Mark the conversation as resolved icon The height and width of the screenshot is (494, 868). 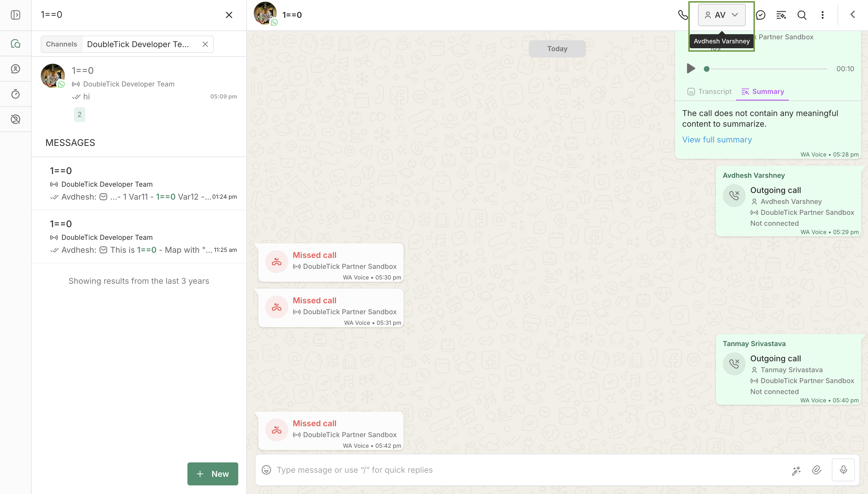point(761,15)
